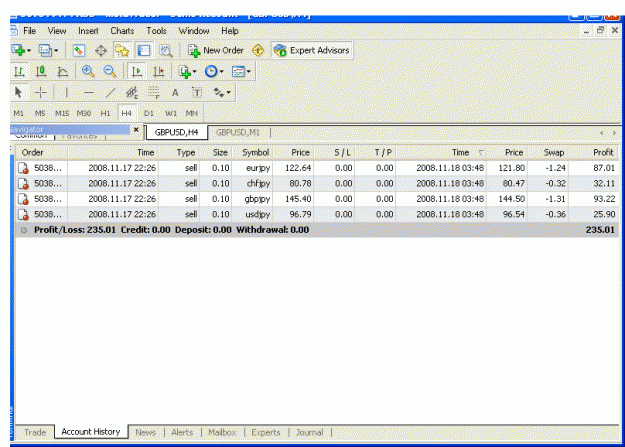Viewport: 625px width, 447px height.
Task: Switch to W1 timeframe
Action: (171, 113)
